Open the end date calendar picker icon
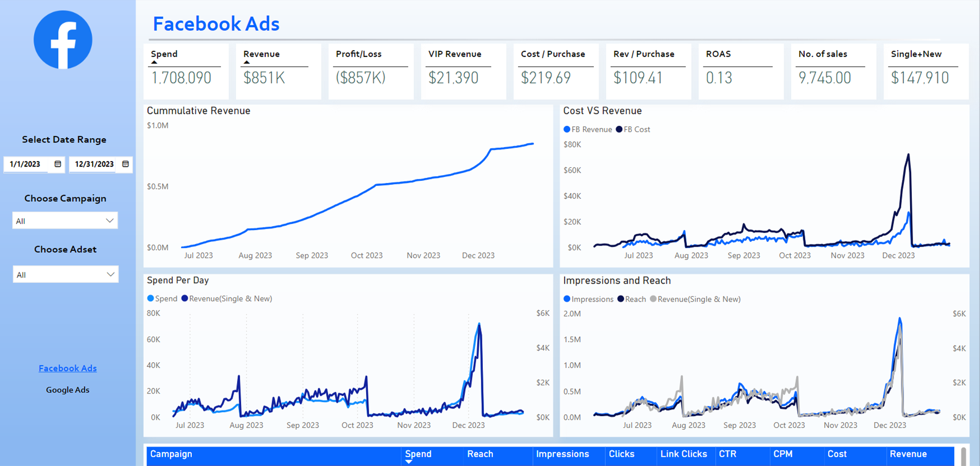980x466 pixels. click(x=125, y=164)
